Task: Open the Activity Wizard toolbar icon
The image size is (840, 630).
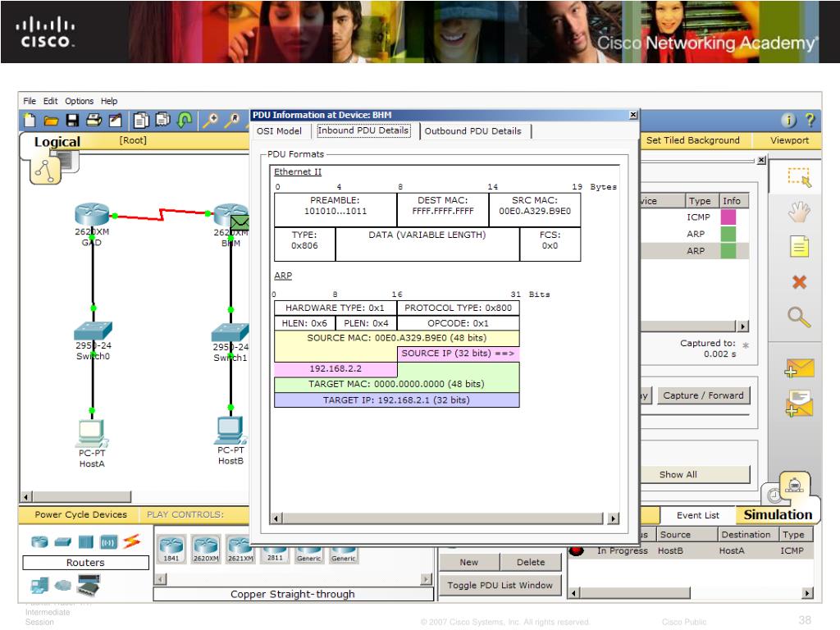Action: 115,121
